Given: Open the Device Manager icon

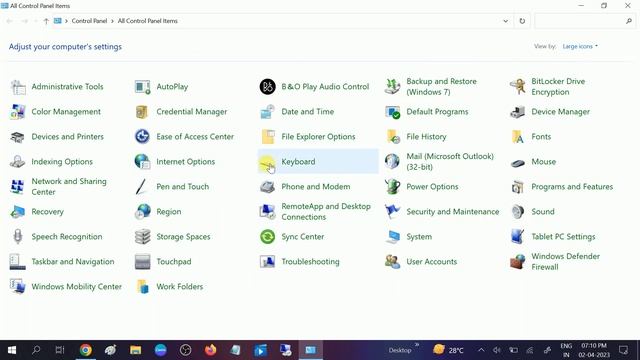Looking at the screenshot, I should (518, 112).
